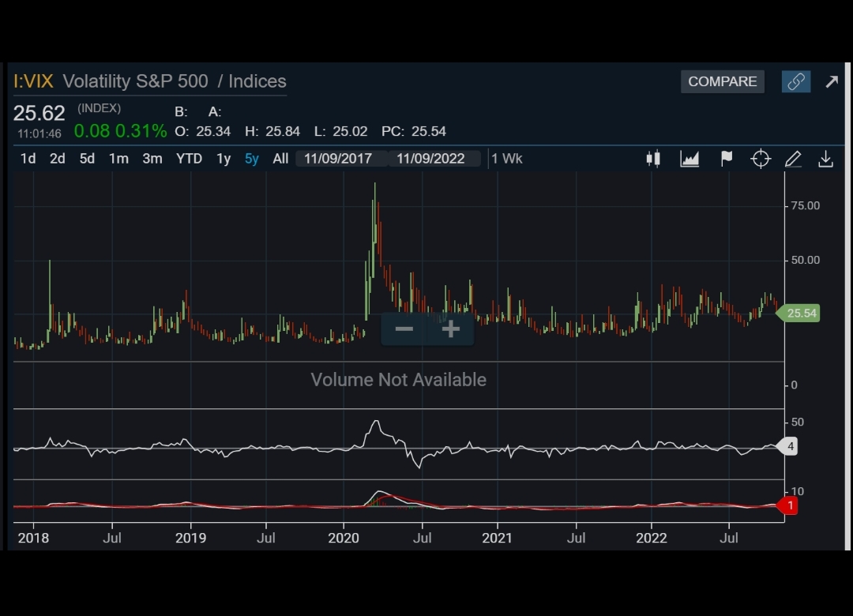Edit the start date 11/09/2017 field
Viewport: 853px width, 616px height.
tap(342, 159)
